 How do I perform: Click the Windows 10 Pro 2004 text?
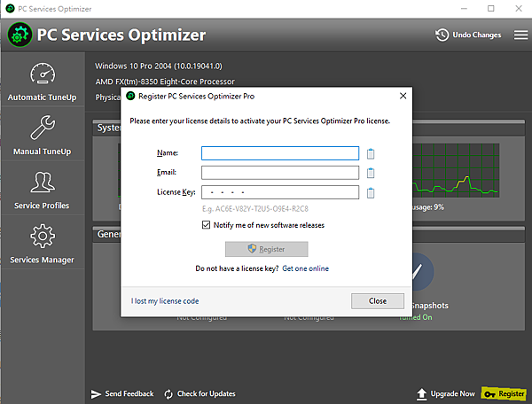(x=159, y=66)
